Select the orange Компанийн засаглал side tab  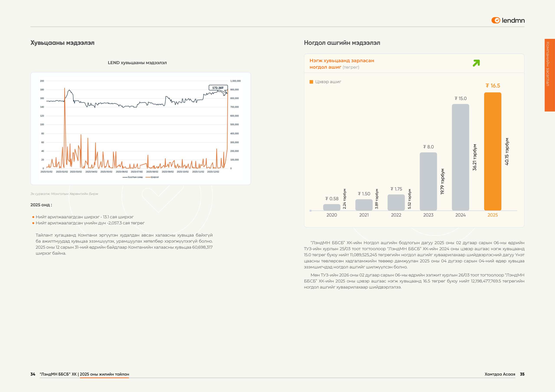[549, 75]
